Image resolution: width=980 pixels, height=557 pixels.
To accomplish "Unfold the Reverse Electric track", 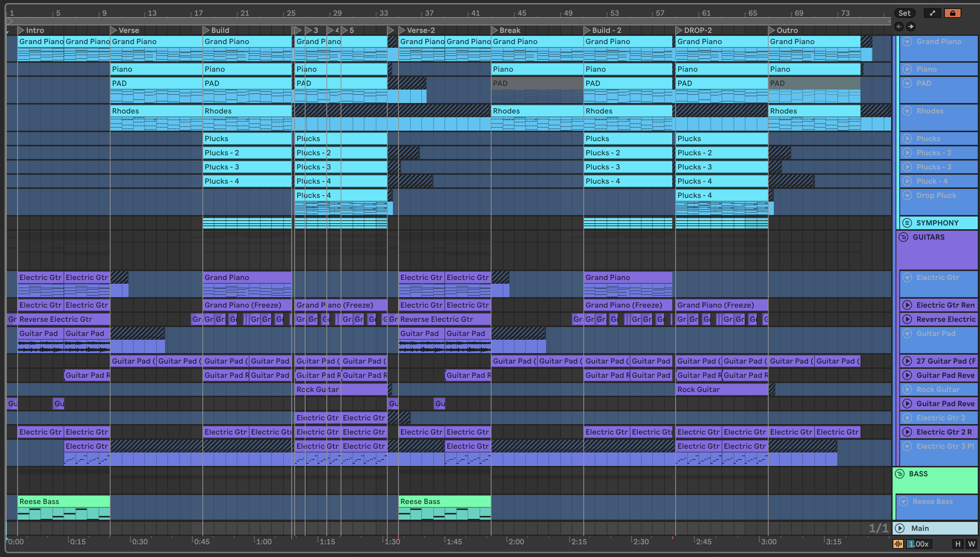I will click(x=907, y=319).
